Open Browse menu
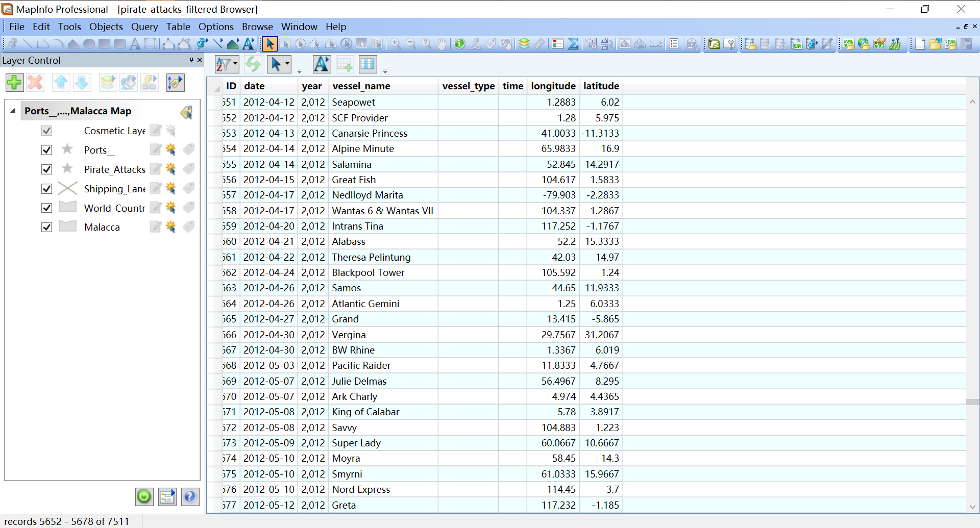The width and height of the screenshot is (980, 528). tap(257, 27)
